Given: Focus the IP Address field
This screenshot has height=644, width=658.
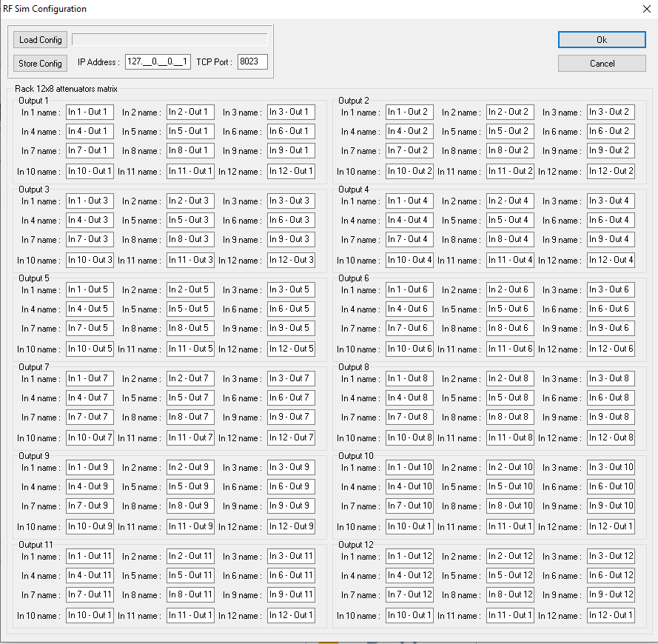Looking at the screenshot, I should [x=158, y=62].
